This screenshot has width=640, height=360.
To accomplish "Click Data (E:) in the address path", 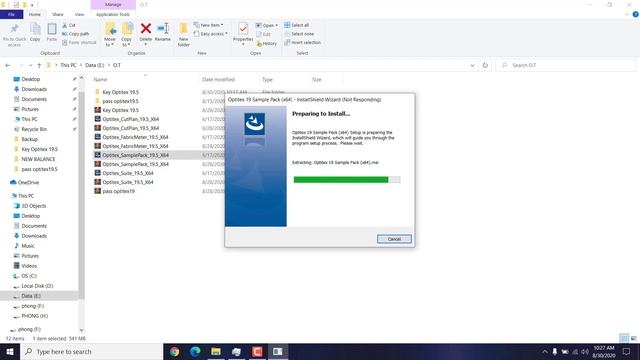I will [x=95, y=65].
